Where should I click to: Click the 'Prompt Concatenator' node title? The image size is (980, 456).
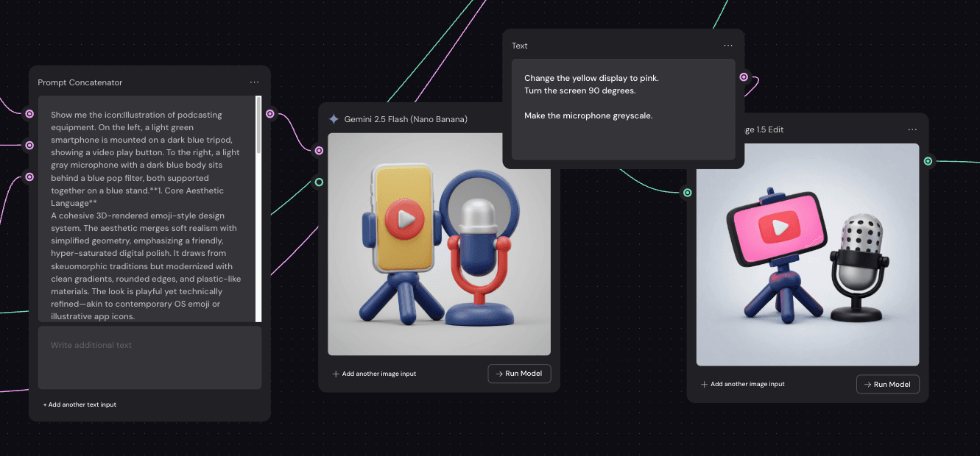tap(80, 82)
